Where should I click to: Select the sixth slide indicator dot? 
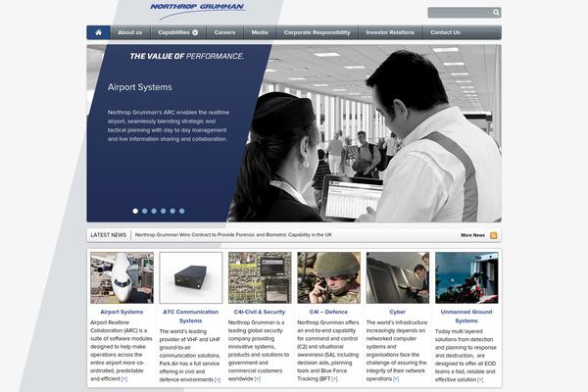[x=182, y=212]
